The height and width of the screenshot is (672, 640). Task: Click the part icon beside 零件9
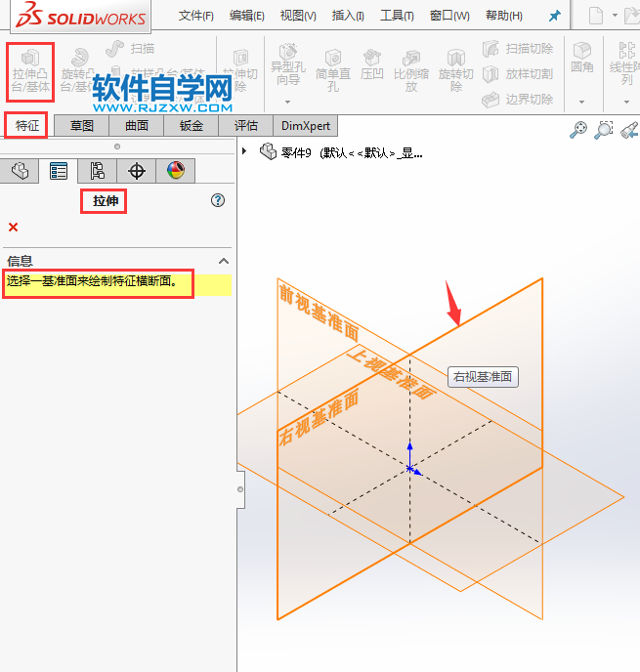coord(268,151)
